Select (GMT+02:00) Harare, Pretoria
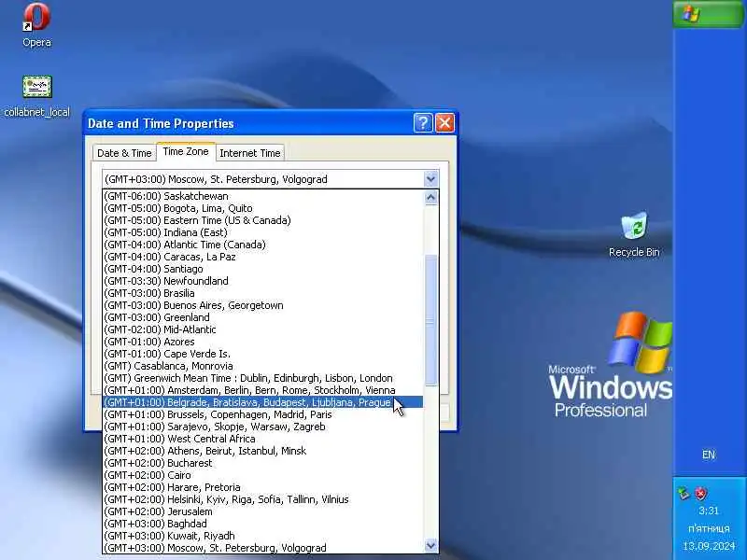The image size is (747, 560). pos(263,487)
